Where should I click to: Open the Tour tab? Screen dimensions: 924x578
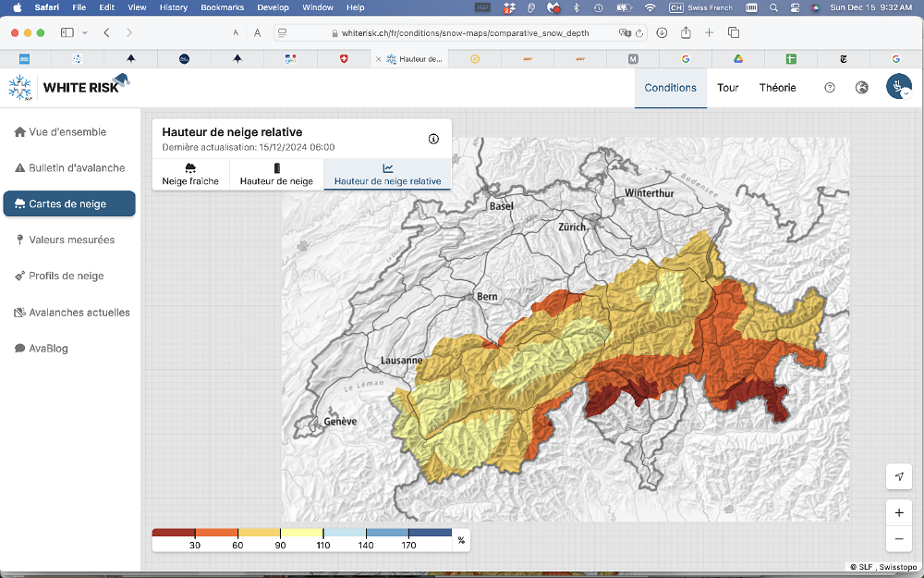coord(728,88)
